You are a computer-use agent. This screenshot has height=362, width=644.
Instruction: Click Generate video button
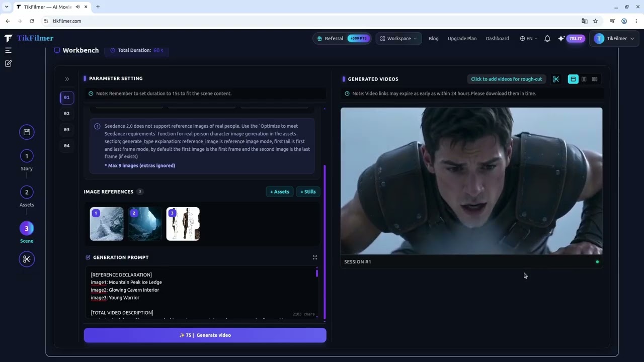point(205,335)
